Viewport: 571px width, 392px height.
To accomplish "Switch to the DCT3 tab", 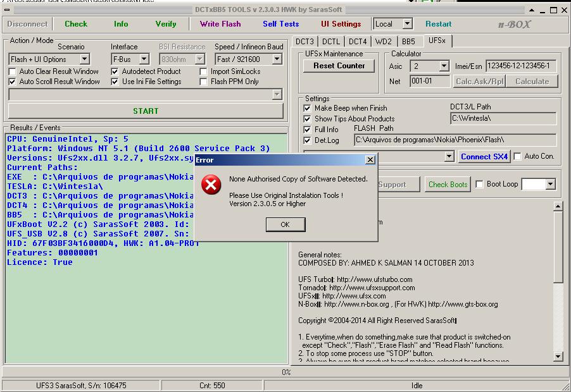I will click(x=304, y=42).
